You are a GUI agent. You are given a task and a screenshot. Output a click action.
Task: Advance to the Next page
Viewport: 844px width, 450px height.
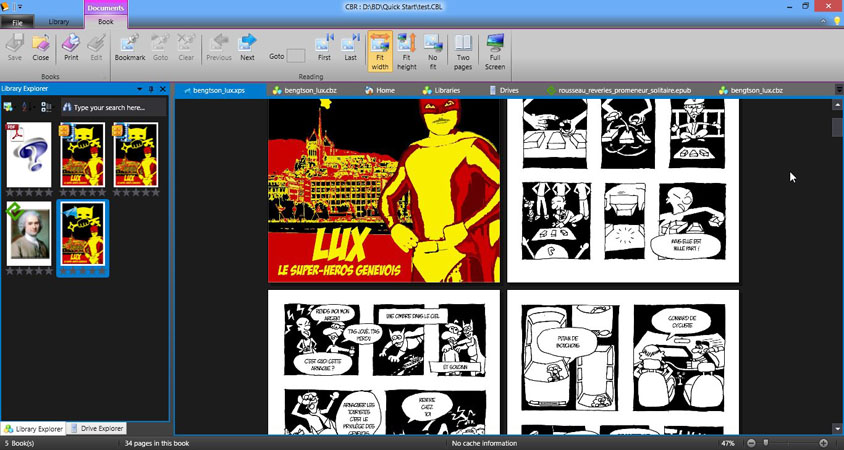click(x=247, y=47)
